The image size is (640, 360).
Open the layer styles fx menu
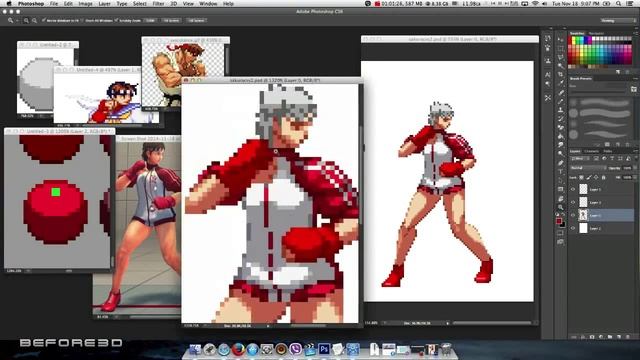583,337
